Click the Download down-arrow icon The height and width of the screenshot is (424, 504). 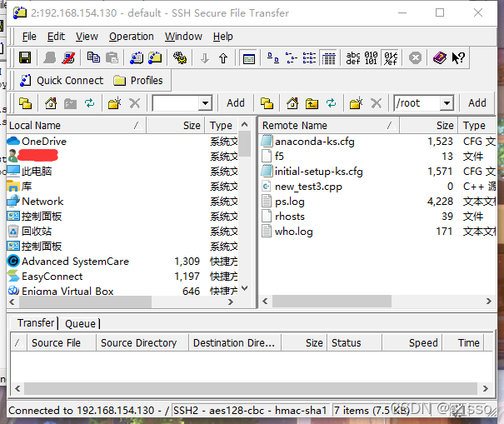coord(205,58)
